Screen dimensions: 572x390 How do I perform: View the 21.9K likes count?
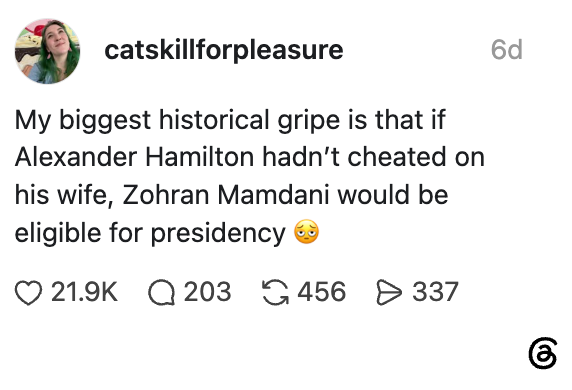(x=85, y=292)
